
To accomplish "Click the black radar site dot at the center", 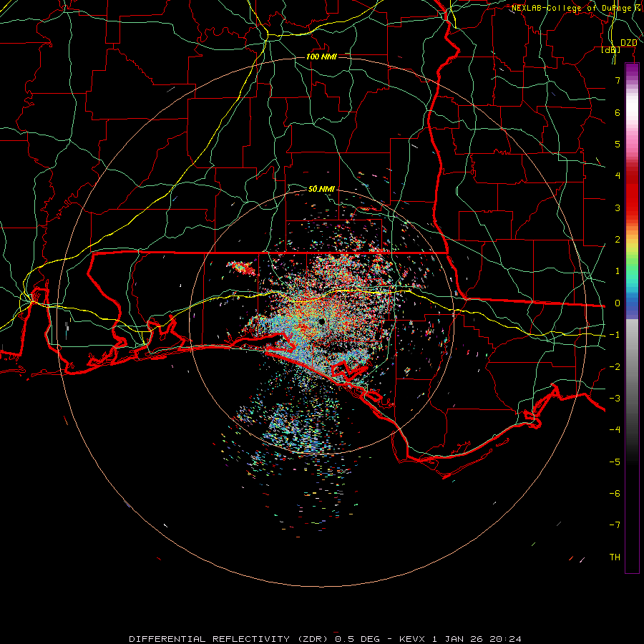I will point(321,321).
